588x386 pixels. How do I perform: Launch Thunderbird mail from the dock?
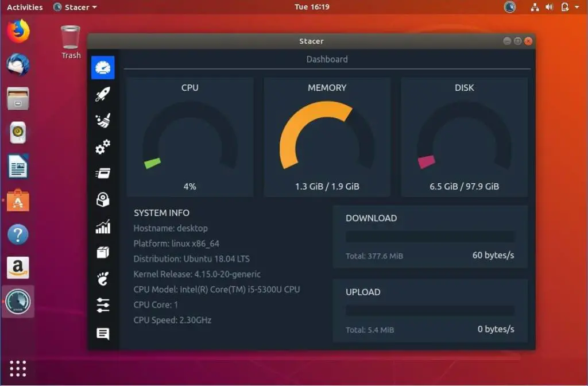18,64
